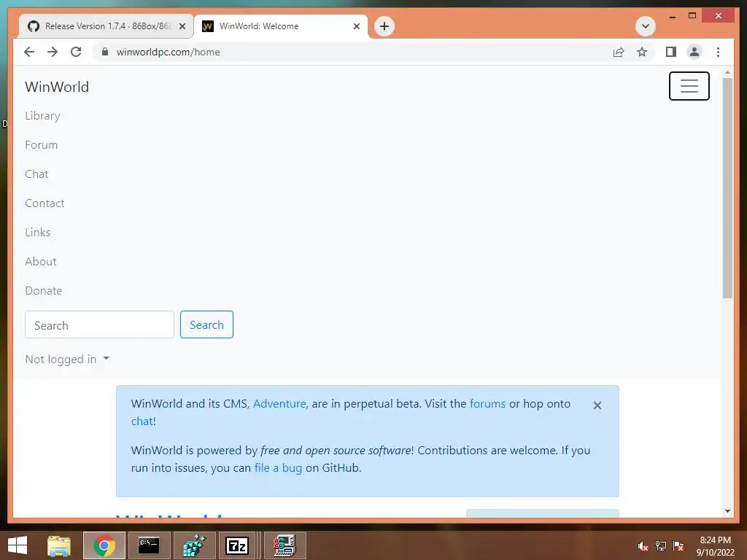Open a new browser tab
This screenshot has height=560, width=747.
384,26
